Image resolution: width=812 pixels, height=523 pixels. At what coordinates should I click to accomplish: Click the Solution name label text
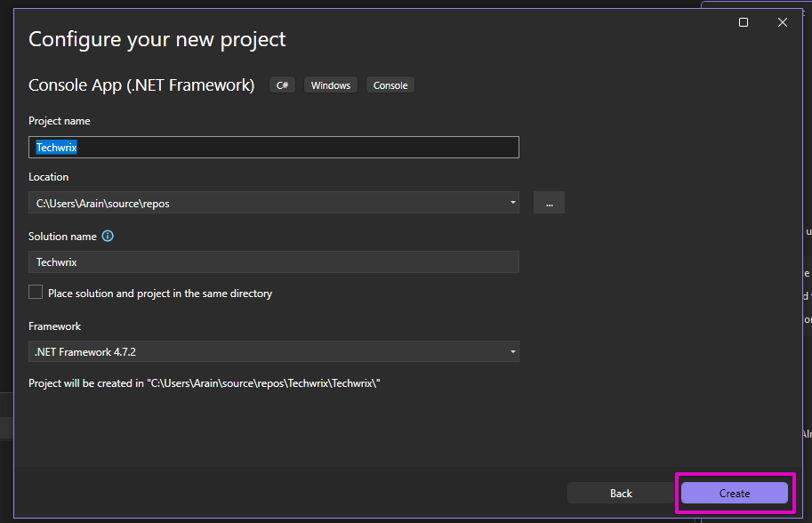click(x=63, y=237)
